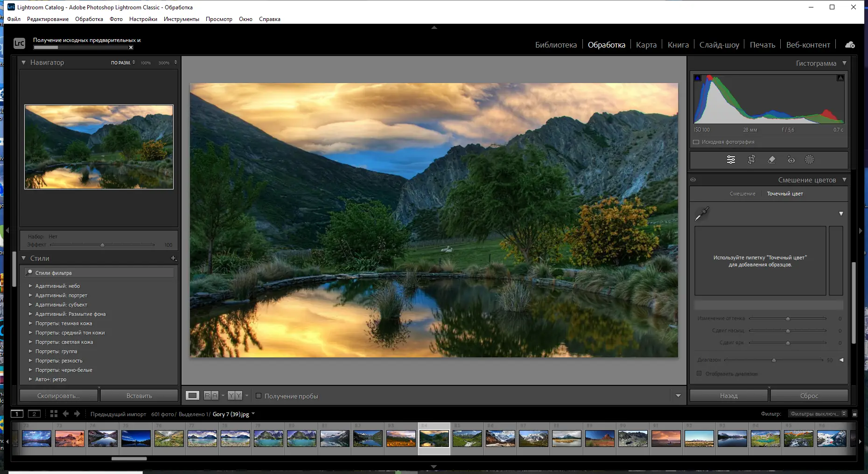868x474 pixels.
Task: Pick the Point Color eyedropper
Action: (701, 214)
